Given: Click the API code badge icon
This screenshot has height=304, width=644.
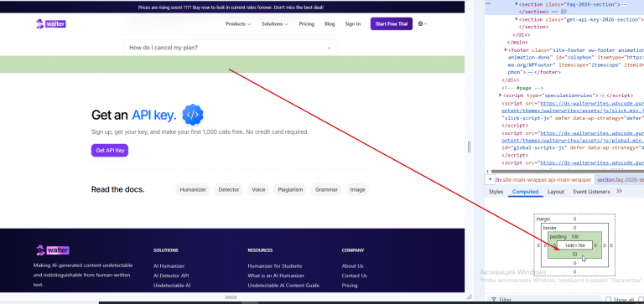Looking at the screenshot, I should [193, 115].
